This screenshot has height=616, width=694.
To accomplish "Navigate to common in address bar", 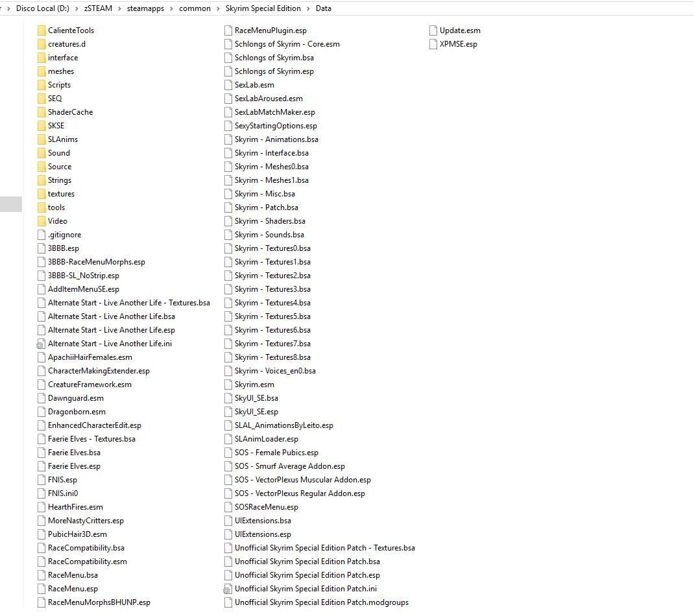I will (195, 8).
